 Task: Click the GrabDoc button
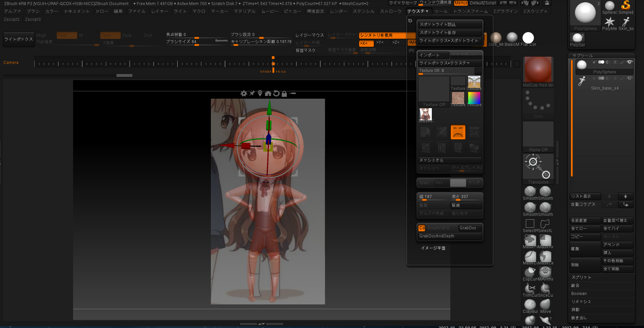(470, 228)
